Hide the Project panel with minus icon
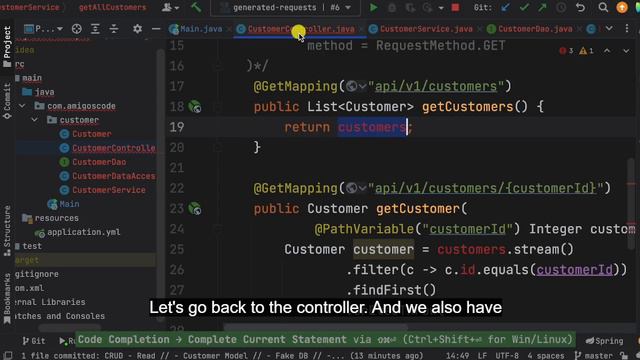 tap(156, 29)
